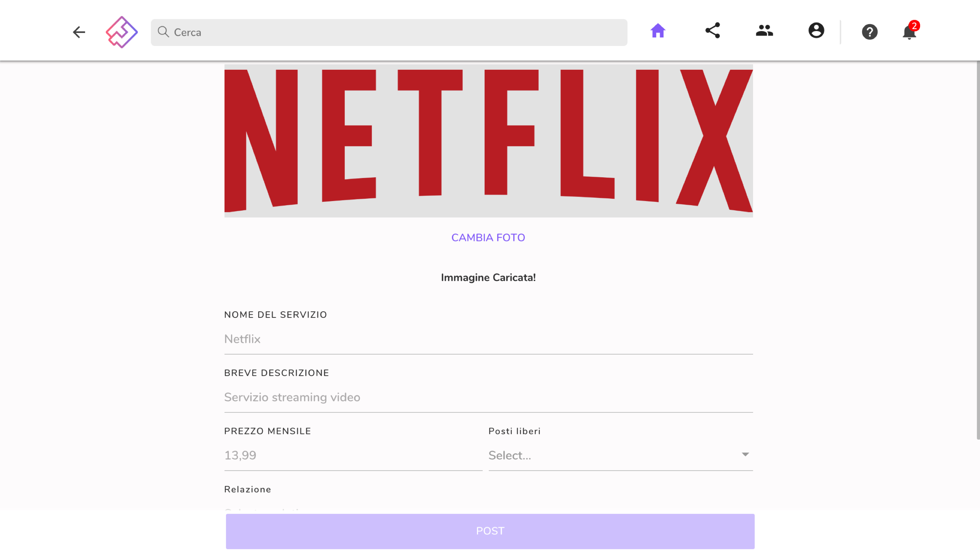Click the CAMBIA FOTO link
Screen dimensions: 980x556
[x=488, y=238]
